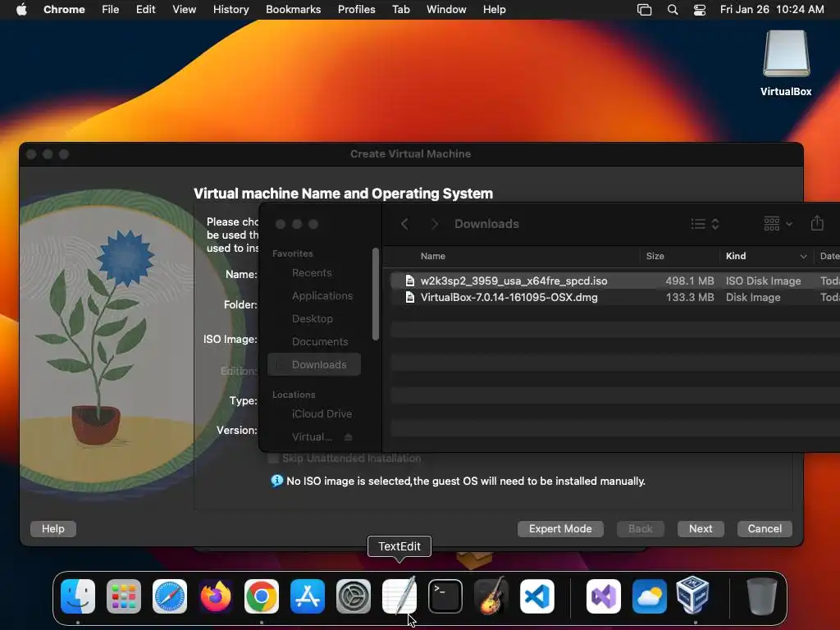840x630 pixels.
Task: Click the Back button
Action: [x=640, y=529]
